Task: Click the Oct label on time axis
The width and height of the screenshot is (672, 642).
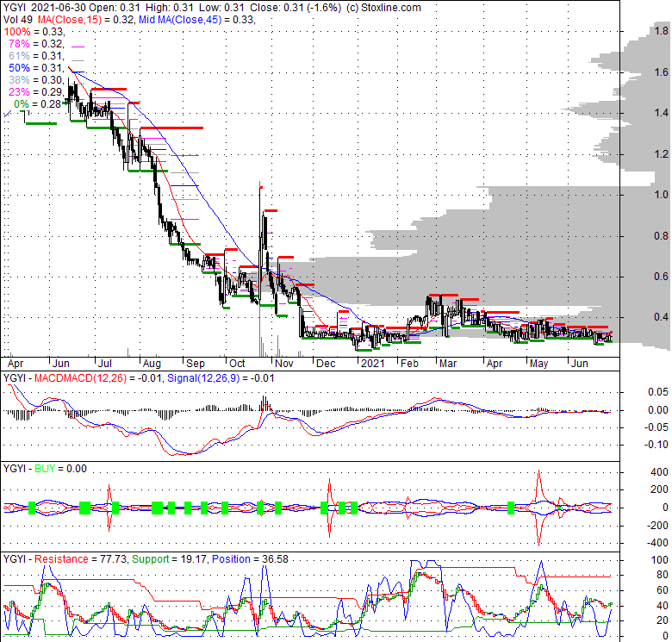Action: [x=237, y=364]
